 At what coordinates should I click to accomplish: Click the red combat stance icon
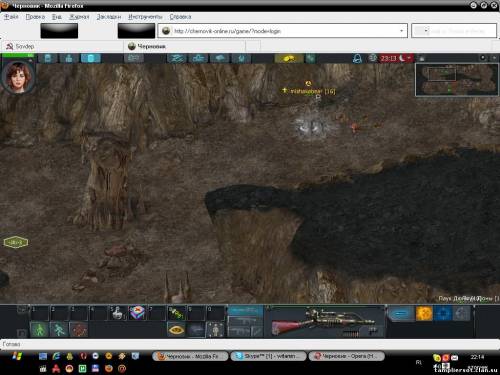point(78,330)
